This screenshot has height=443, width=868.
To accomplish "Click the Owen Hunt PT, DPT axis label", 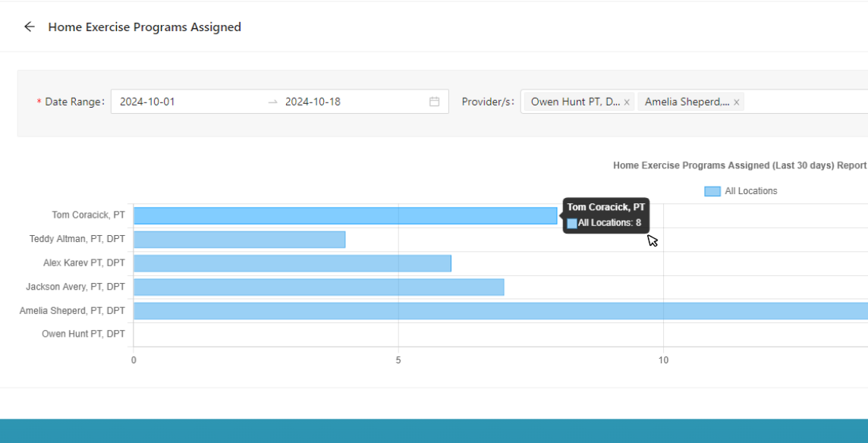I will pyautogui.click(x=83, y=334).
